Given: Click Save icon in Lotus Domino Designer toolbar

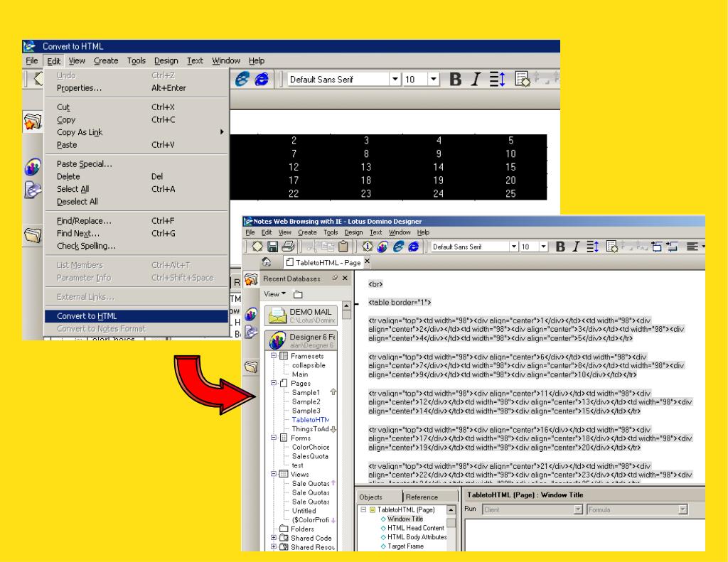Looking at the screenshot, I should point(272,247).
